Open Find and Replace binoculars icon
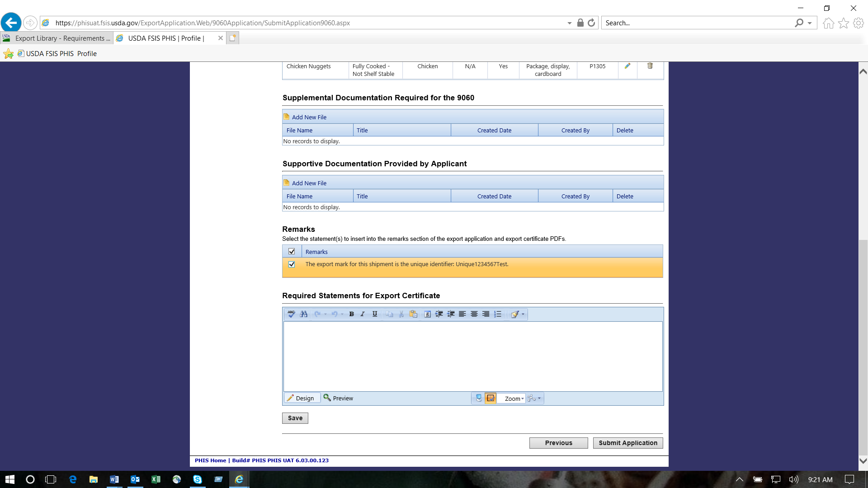868x488 pixels. pos(303,314)
